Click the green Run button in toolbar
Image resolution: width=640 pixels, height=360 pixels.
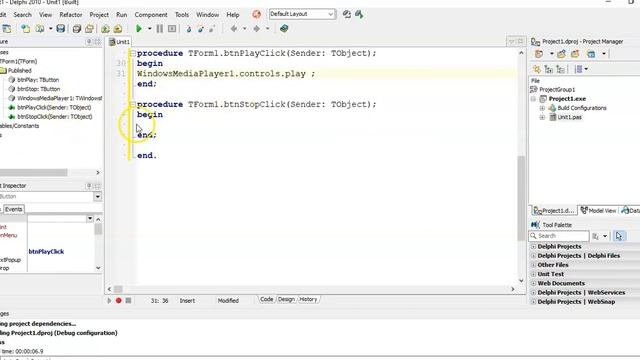pos(139,29)
